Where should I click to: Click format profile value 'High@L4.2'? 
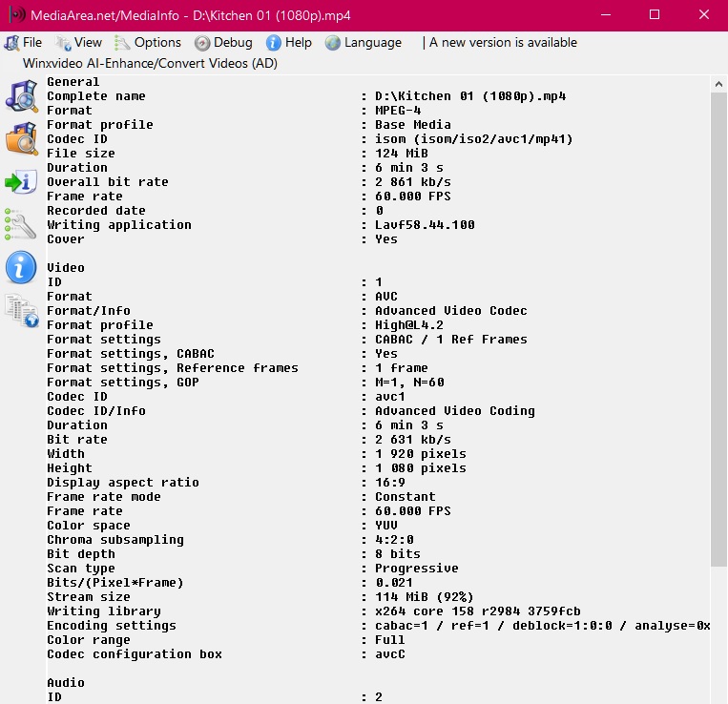click(409, 325)
